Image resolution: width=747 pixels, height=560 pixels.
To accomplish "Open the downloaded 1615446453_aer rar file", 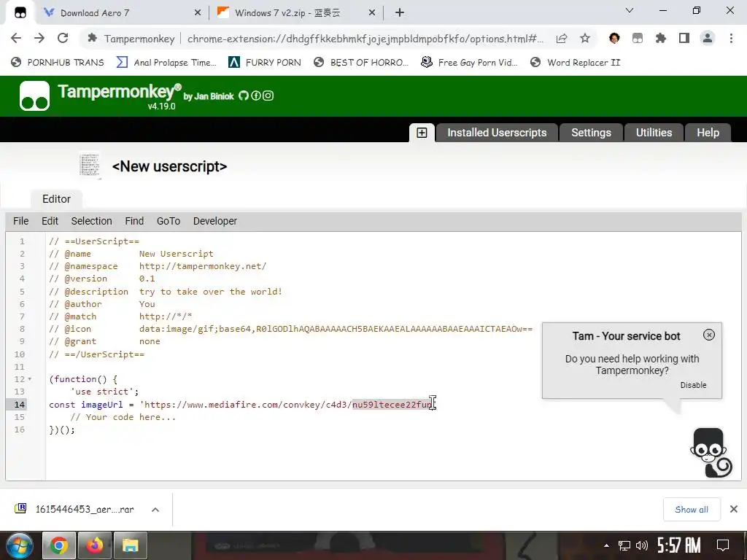I will (75, 510).
